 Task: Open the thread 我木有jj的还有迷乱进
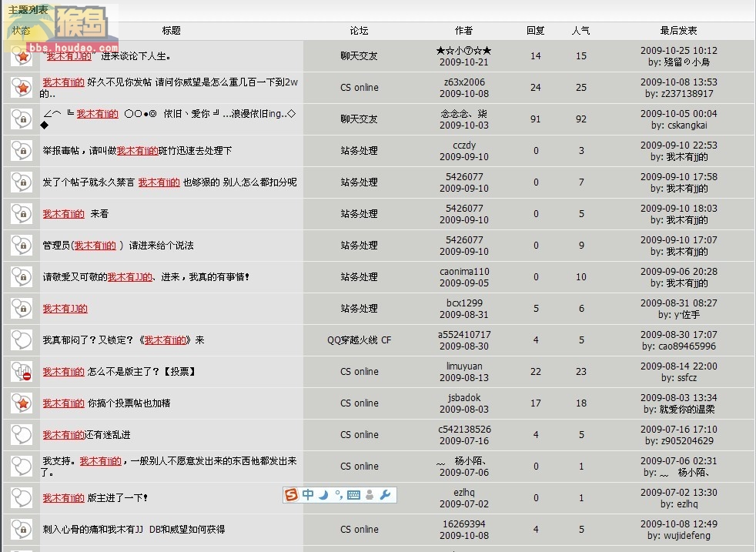click(x=87, y=435)
